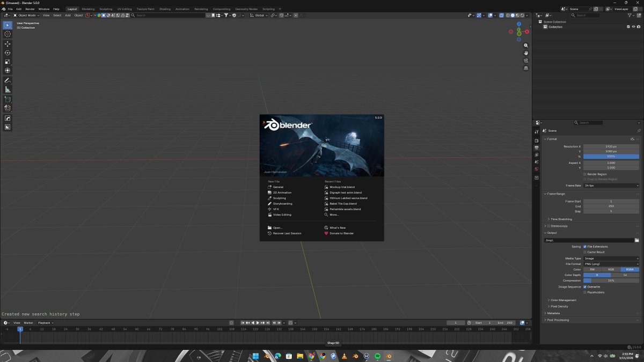Enable the Render Region checkbox
This screenshot has width=644, height=362.
(585, 174)
